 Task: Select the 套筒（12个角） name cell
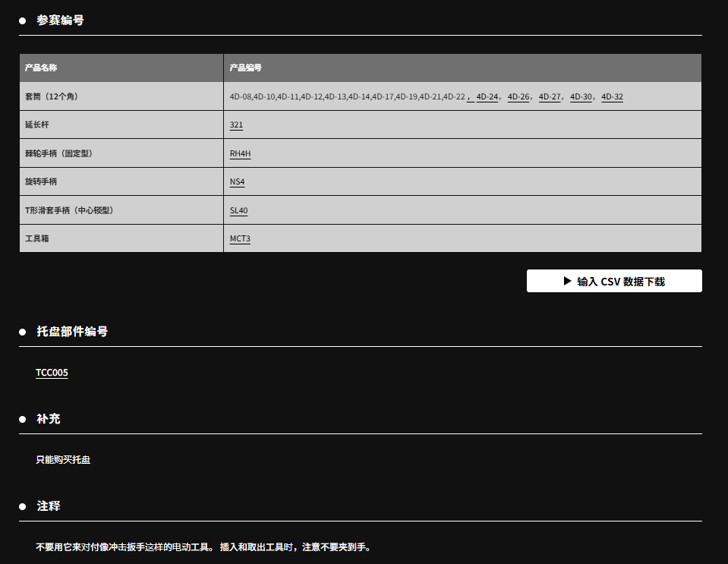[x=52, y=97]
